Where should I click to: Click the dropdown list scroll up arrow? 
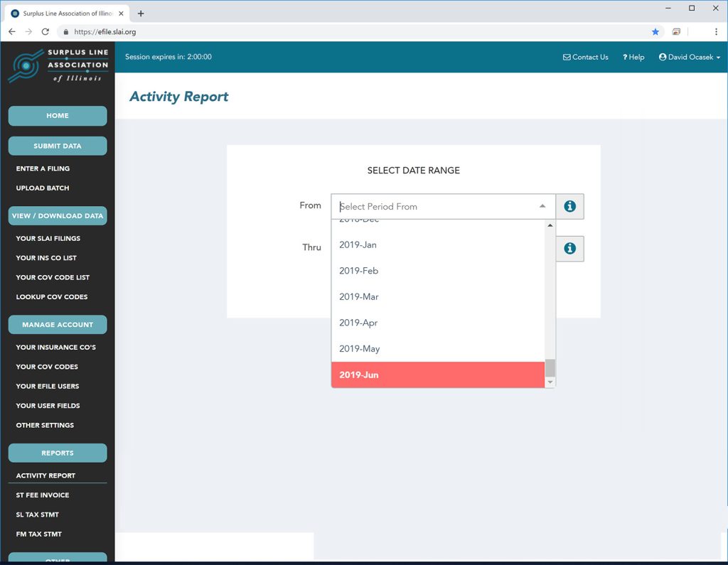point(550,225)
